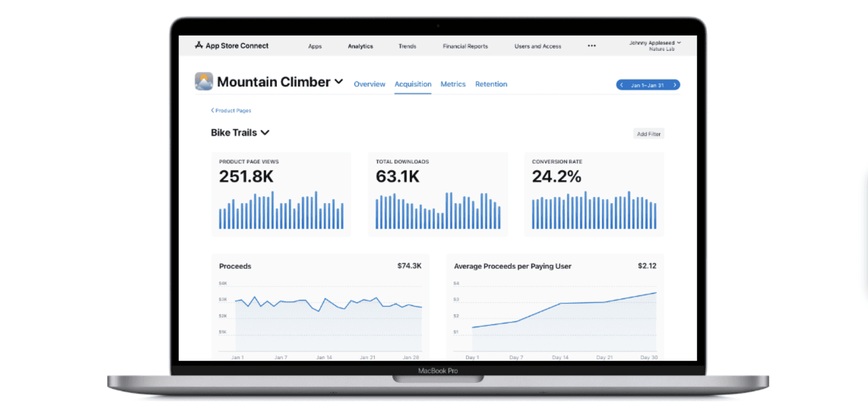The image size is (868, 408).
Task: Click the Nature Lab team name
Action: (x=661, y=50)
